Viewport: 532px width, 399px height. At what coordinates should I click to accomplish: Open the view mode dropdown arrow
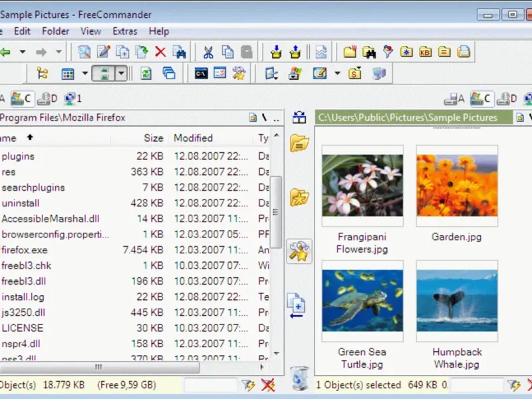85,73
